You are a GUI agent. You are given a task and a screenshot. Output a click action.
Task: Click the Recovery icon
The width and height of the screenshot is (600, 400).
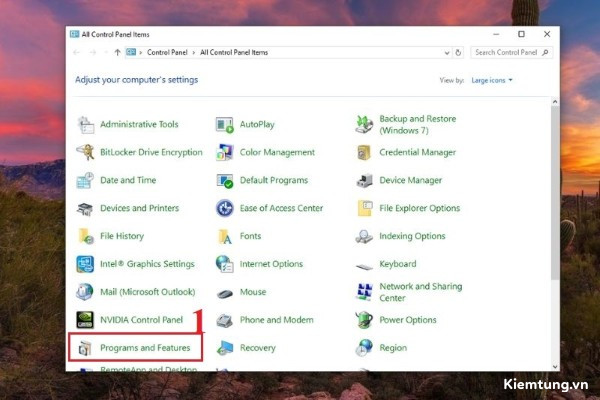point(225,348)
